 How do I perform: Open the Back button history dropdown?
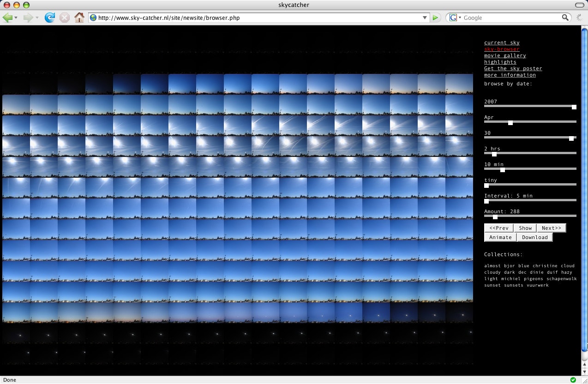click(x=16, y=18)
